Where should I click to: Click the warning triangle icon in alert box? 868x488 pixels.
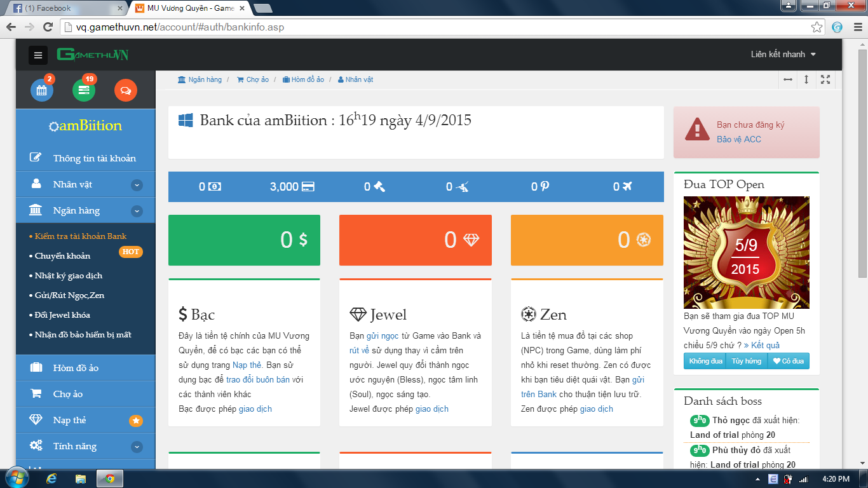(697, 129)
